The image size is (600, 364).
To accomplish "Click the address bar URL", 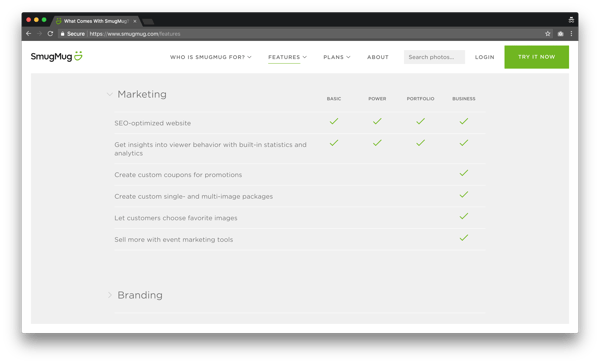I will click(135, 34).
